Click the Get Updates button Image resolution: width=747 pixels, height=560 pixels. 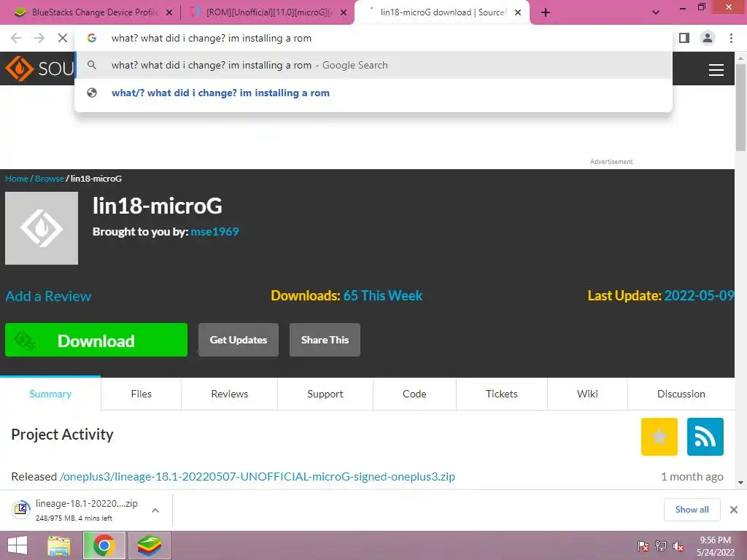[239, 340]
